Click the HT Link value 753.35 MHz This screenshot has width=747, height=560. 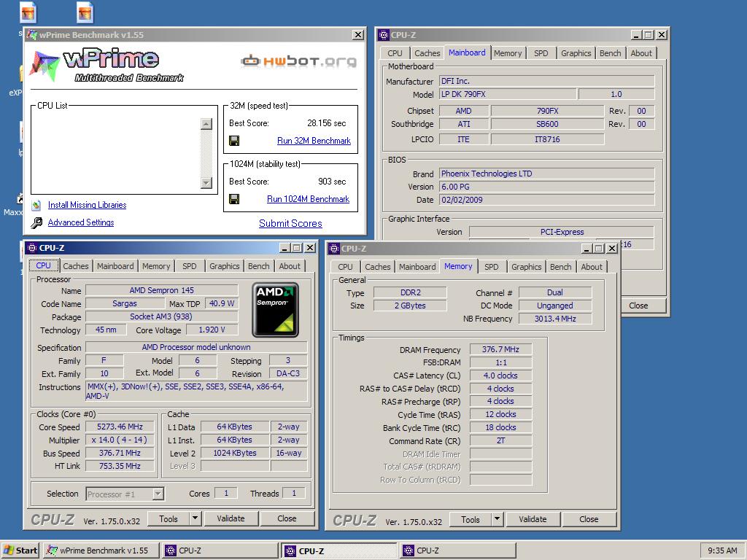click(120, 466)
